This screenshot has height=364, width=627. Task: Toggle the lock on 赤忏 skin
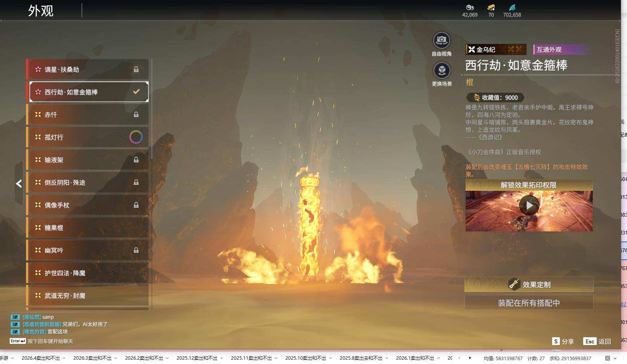[136, 114]
